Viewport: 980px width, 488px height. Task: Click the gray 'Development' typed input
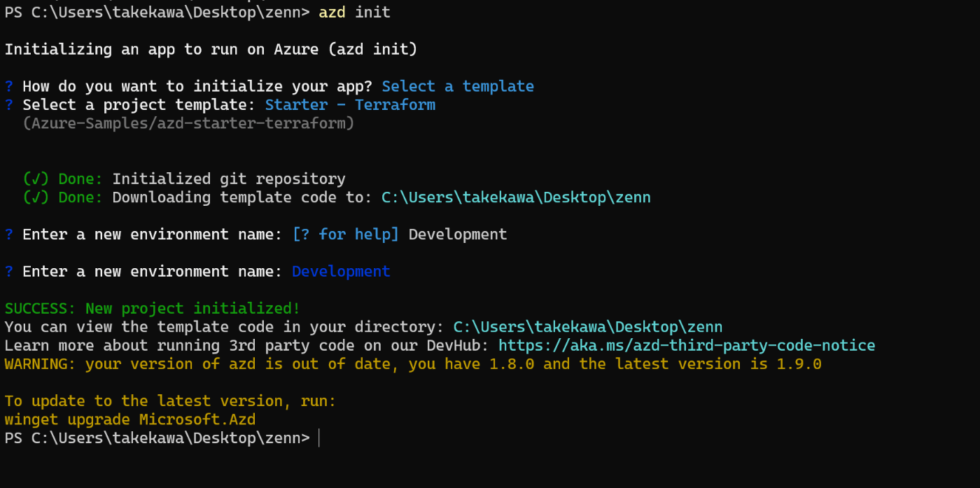click(458, 235)
